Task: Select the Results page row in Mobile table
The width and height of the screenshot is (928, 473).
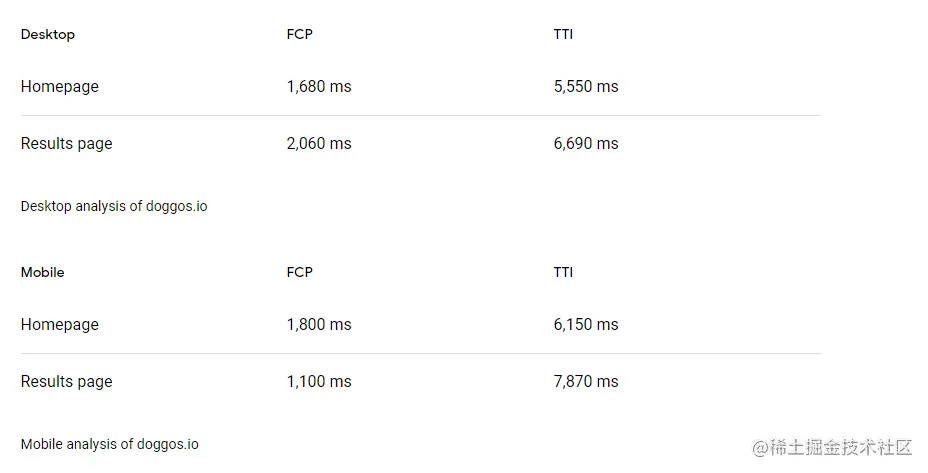Action: (x=67, y=382)
